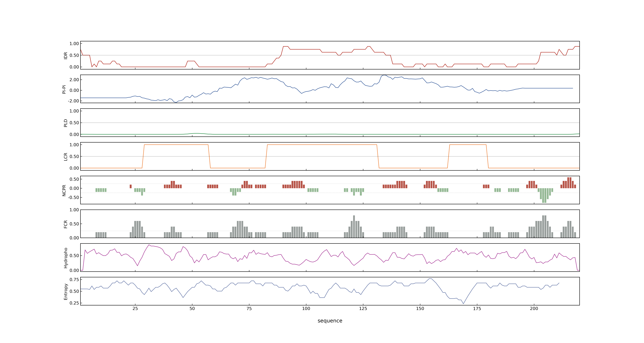Click the IDR y-axis label
The width and height of the screenshot is (644, 343).
coord(66,55)
